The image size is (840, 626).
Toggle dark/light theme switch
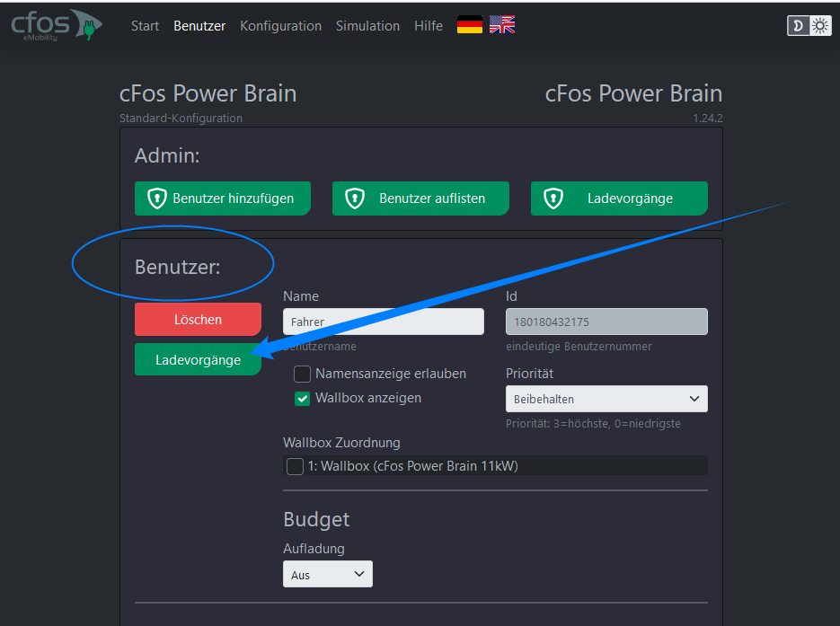[x=809, y=26]
